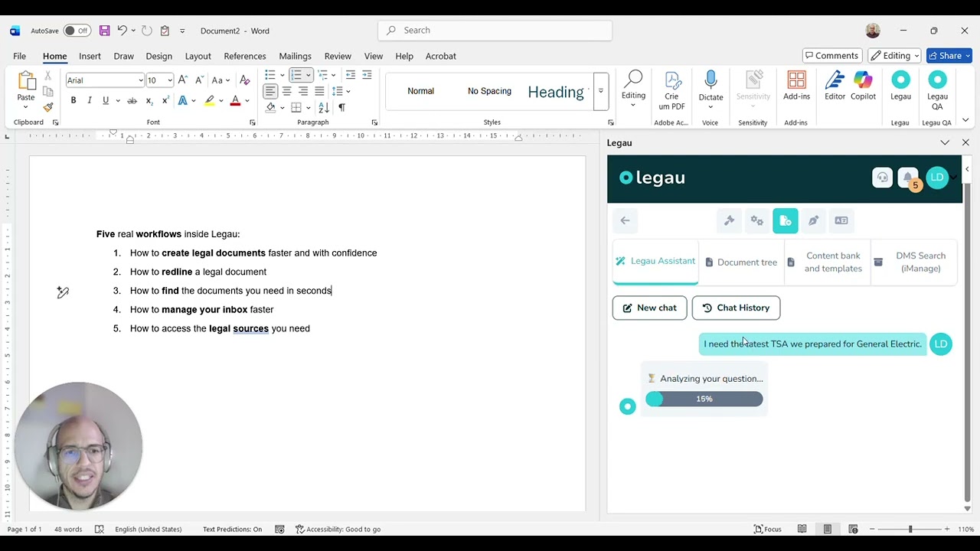Click the gears icon in Legau toolbar
The image size is (980, 551).
[x=757, y=220]
